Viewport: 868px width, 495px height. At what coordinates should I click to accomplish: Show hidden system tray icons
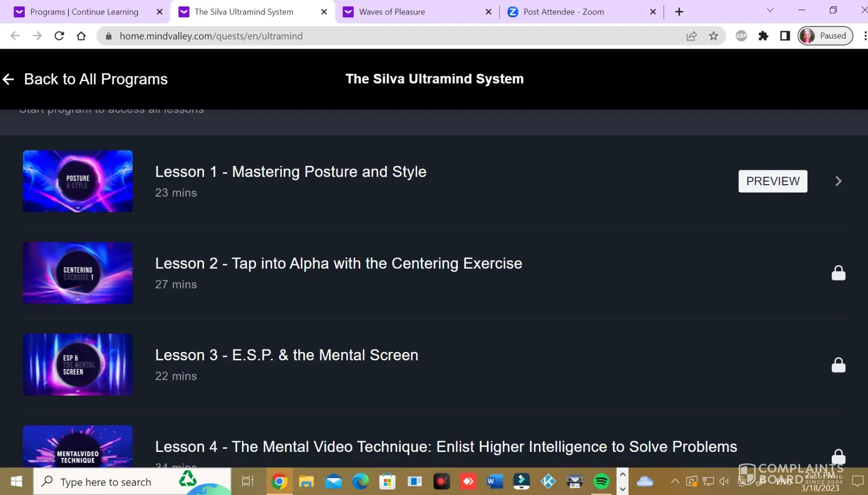[x=675, y=481]
